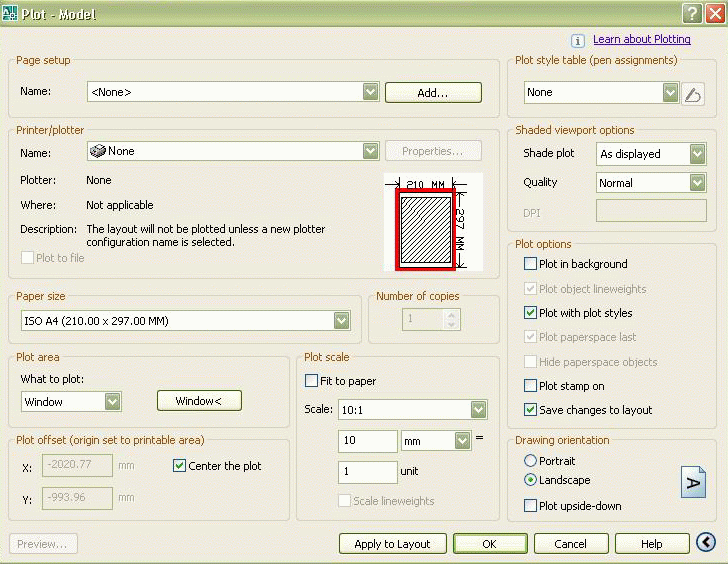Expand the Paper size dropdown
The image size is (728, 564).
coord(342,320)
